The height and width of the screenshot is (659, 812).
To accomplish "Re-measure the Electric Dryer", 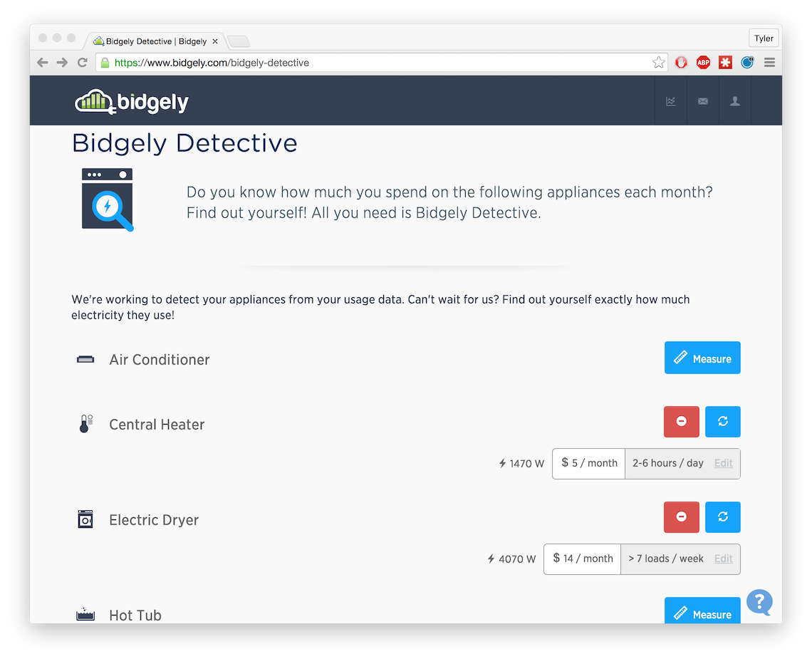I will [723, 517].
